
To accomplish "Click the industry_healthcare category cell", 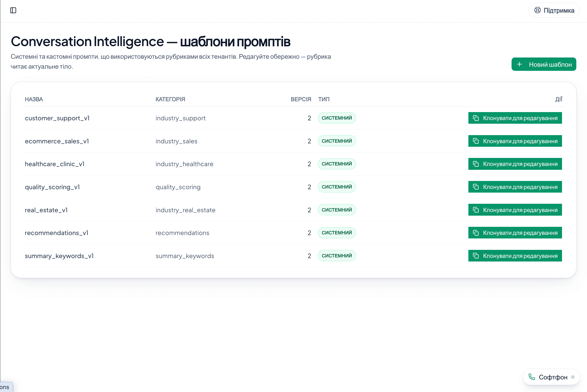I will 185,164.
